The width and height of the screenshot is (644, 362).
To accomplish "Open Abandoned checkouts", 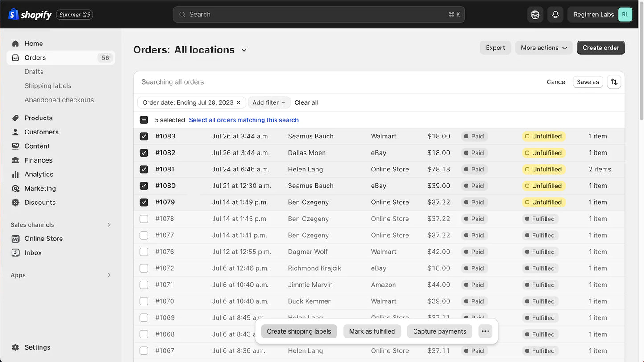I will [x=59, y=100].
